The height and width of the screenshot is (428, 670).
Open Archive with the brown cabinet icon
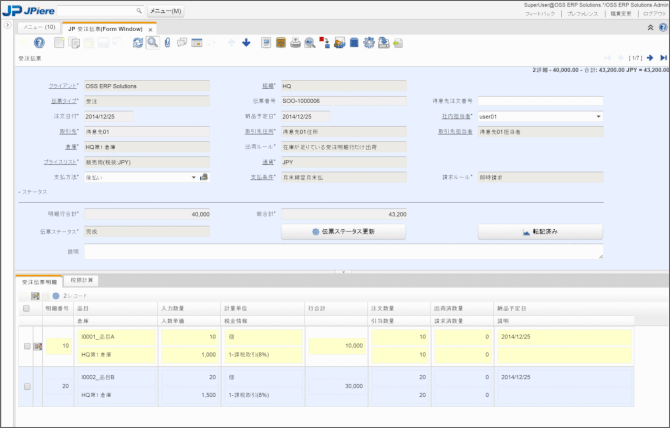click(x=281, y=43)
